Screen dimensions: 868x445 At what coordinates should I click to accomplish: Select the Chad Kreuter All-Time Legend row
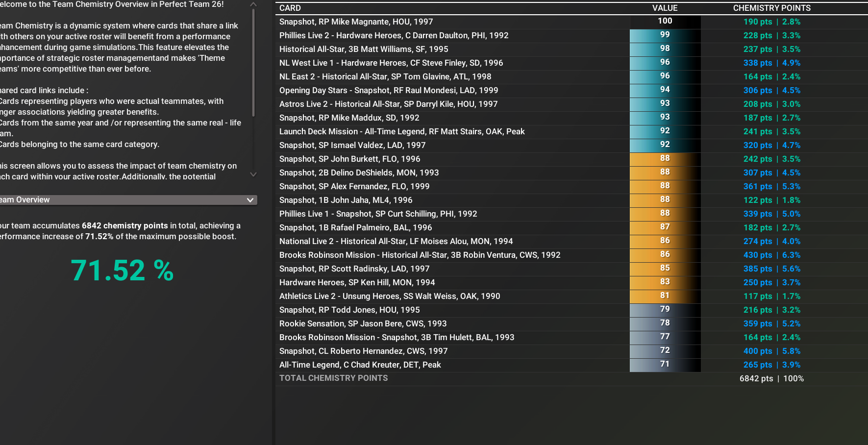[x=360, y=365]
